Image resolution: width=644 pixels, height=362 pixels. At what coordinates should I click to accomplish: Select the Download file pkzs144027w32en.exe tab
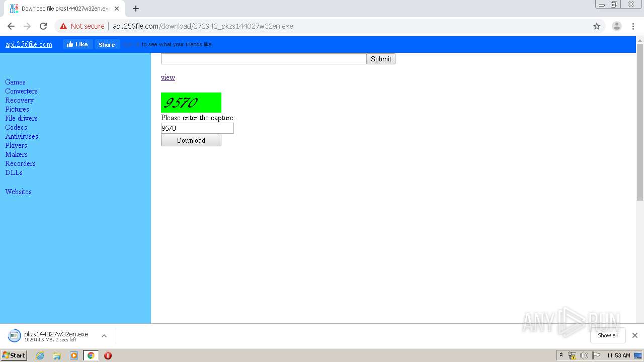[x=64, y=9]
